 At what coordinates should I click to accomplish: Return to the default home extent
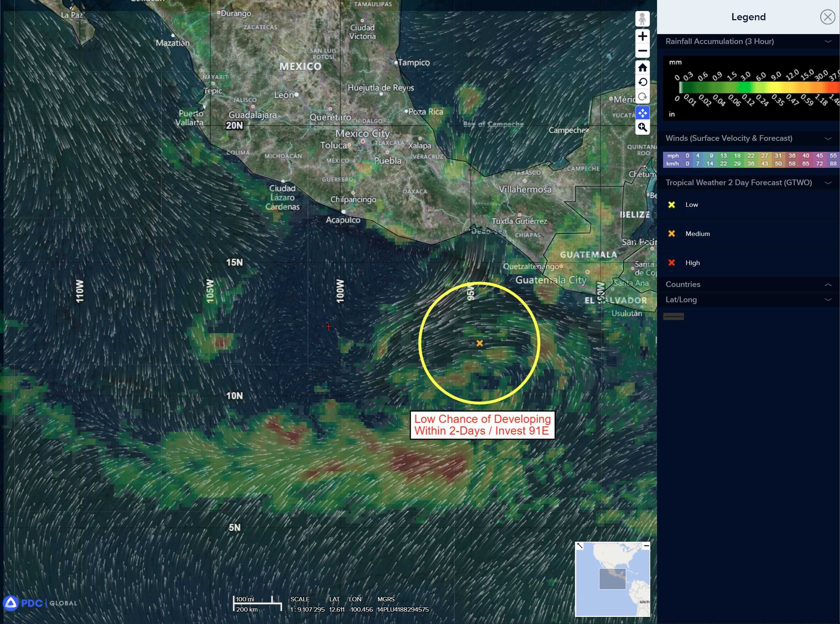(x=642, y=68)
